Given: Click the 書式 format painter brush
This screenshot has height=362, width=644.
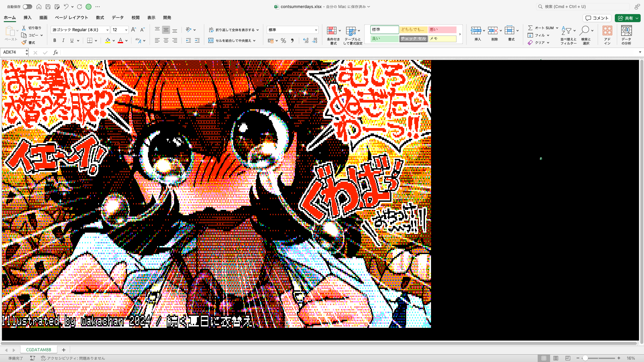Looking at the screenshot, I should click(28, 43).
